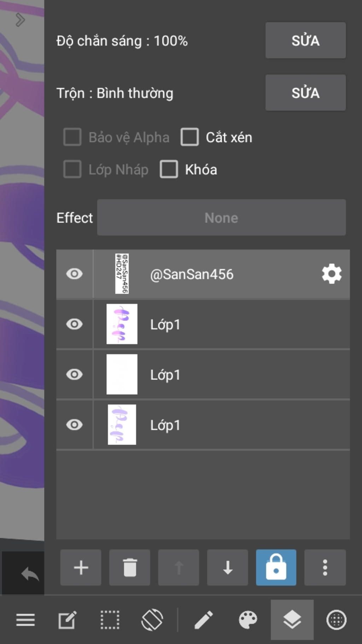Move layer down with the down arrow

tap(228, 568)
